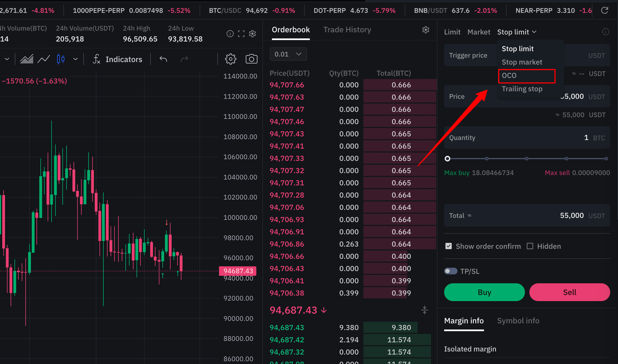
Task: Select 1000PEPE-PERP ticker in top bar
Action: [x=132, y=11]
